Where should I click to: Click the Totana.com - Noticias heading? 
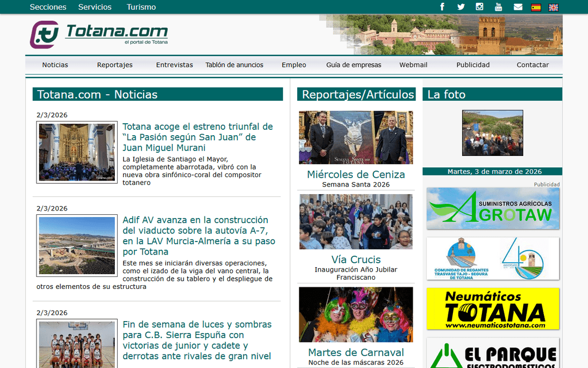(157, 94)
